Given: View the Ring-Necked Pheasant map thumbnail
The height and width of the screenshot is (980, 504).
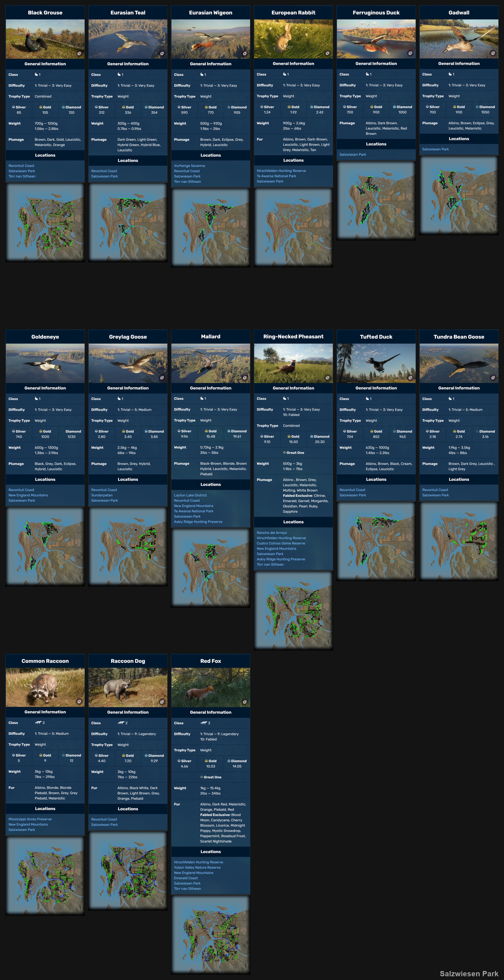Looking at the screenshot, I should [x=293, y=611].
